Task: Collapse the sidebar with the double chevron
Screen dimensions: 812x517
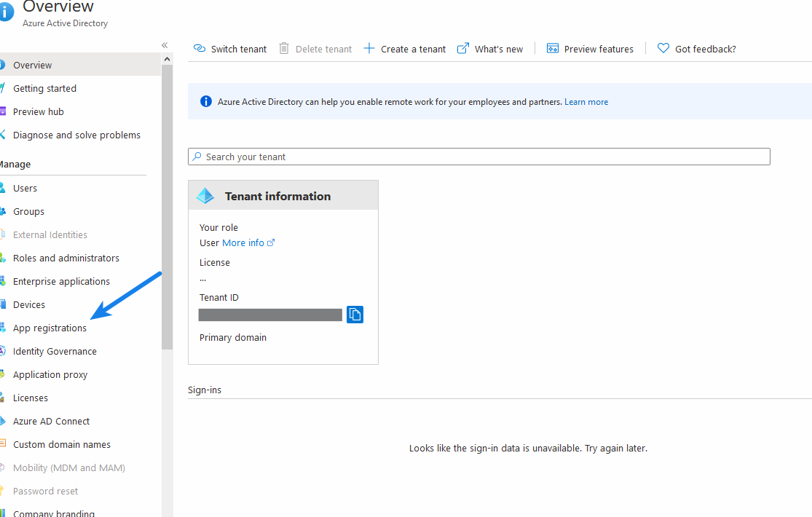Action: point(165,45)
